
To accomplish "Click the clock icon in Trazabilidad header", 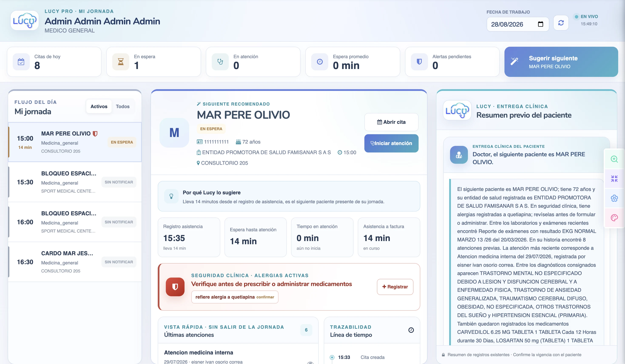I will point(411,330).
